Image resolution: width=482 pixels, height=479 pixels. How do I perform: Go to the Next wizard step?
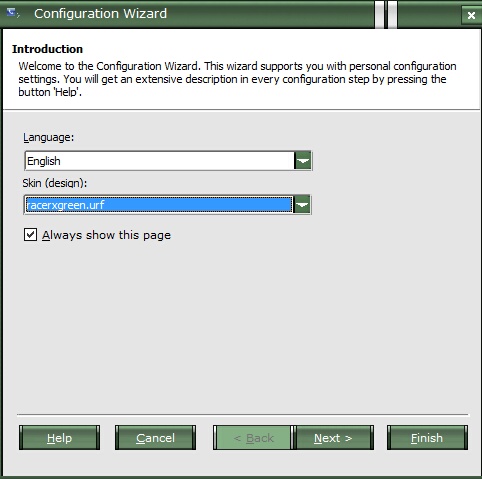click(333, 438)
